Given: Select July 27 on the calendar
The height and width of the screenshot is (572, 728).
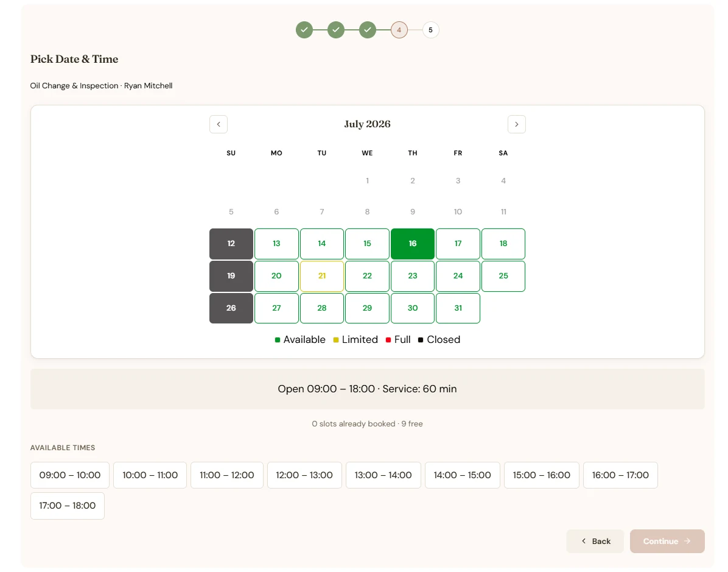Looking at the screenshot, I should tap(276, 308).
